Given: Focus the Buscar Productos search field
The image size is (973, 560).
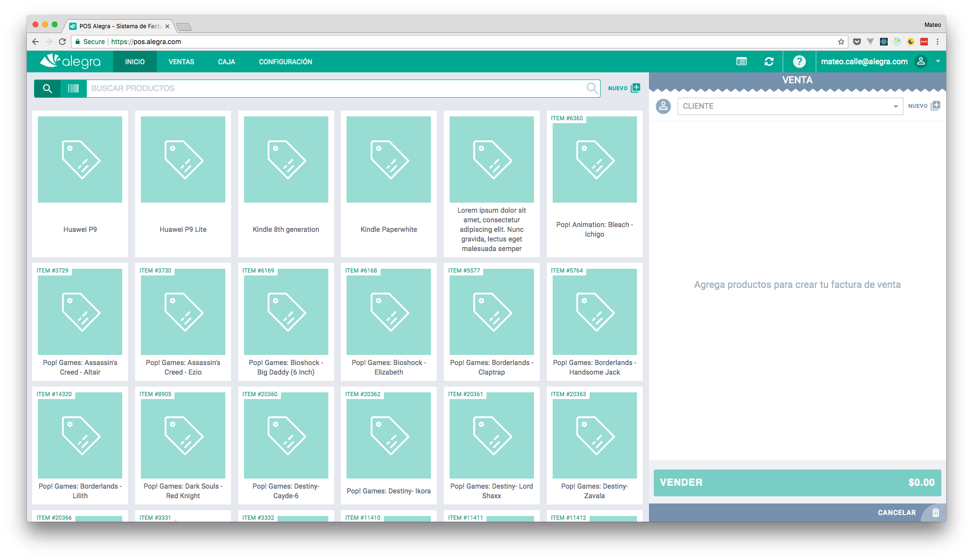Looking at the screenshot, I should (336, 89).
